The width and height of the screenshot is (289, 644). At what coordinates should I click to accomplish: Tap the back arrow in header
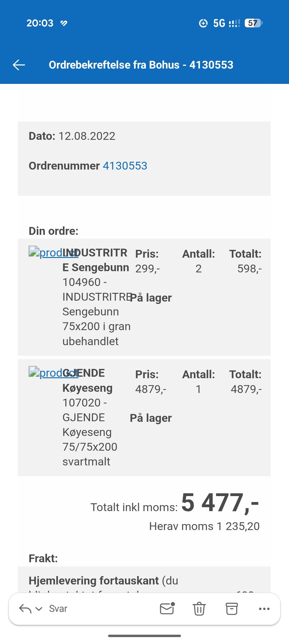click(x=19, y=65)
